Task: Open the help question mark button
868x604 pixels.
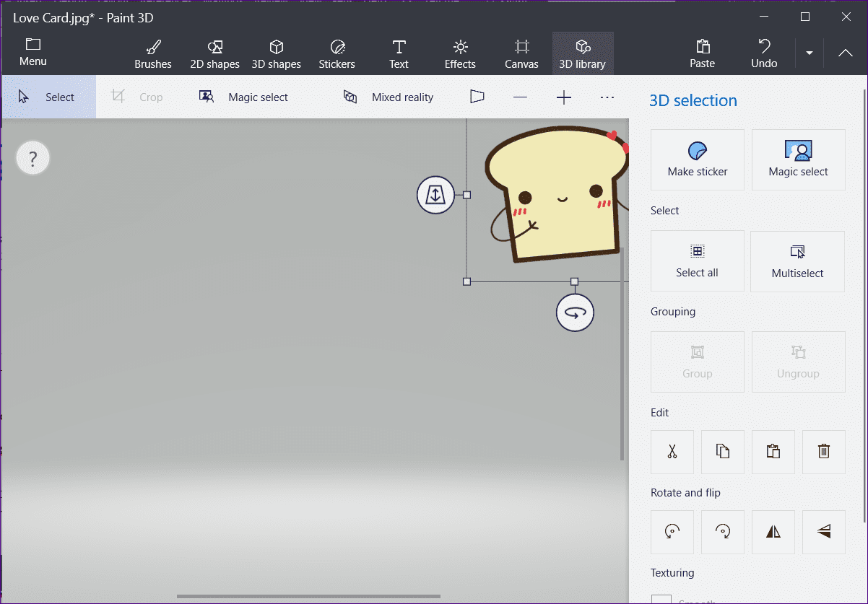Action: (x=32, y=159)
